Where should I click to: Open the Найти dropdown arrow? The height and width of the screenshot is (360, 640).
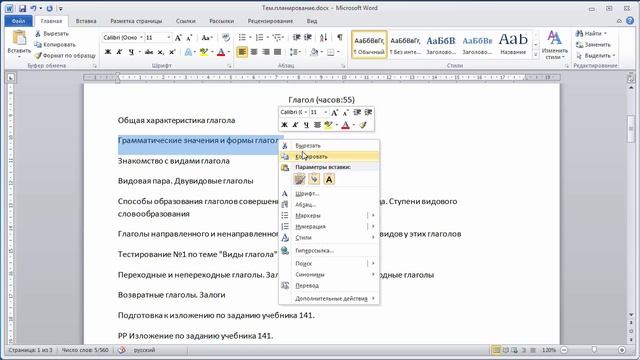click(605, 33)
